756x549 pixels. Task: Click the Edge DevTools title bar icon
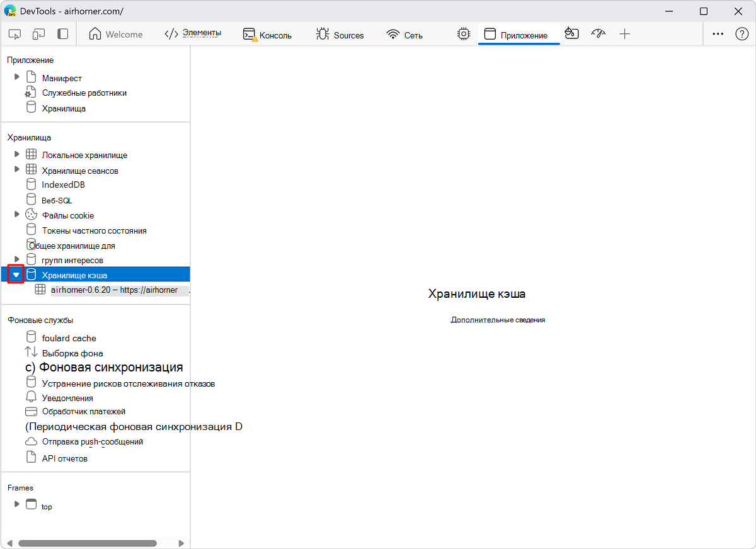pos(11,11)
